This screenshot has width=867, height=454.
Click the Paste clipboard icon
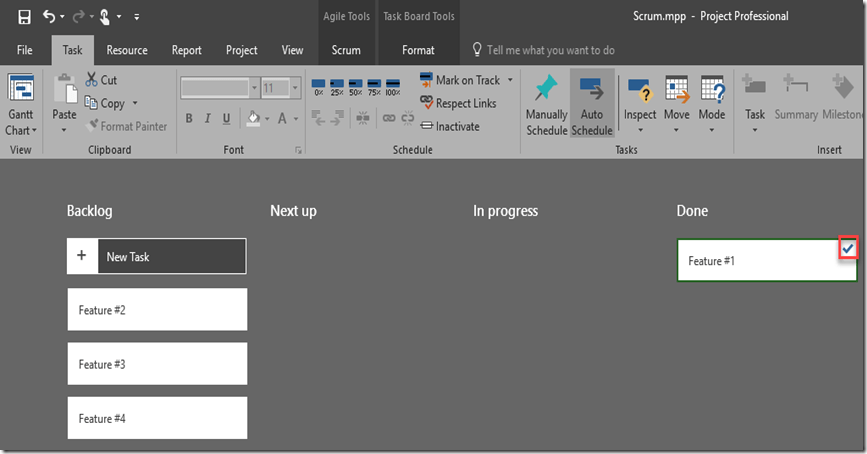coord(64,100)
